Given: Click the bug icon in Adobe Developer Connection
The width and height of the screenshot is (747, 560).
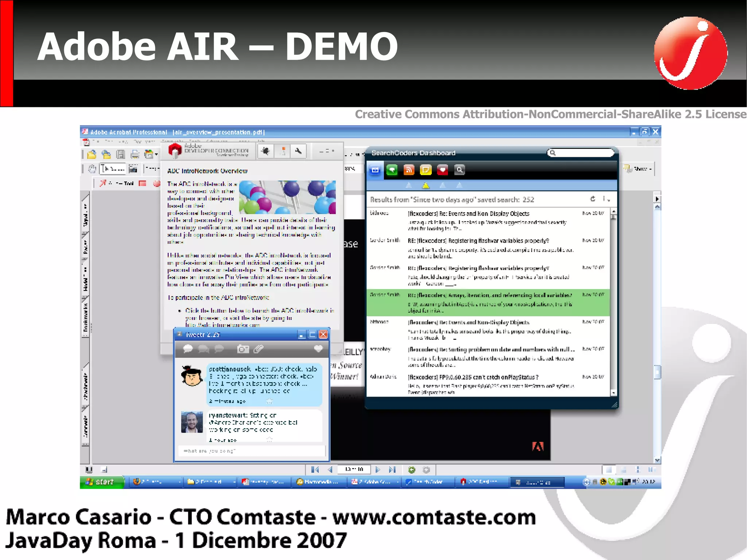Looking at the screenshot, I should point(266,151).
